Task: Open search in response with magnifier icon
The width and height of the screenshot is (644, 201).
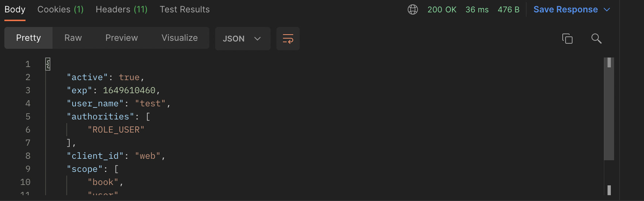Action: (596, 38)
